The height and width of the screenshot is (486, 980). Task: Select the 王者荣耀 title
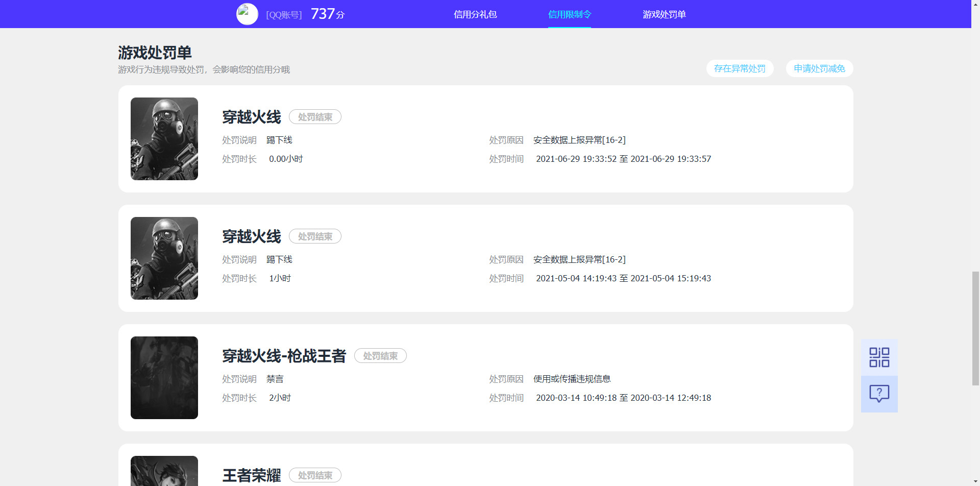252,475
